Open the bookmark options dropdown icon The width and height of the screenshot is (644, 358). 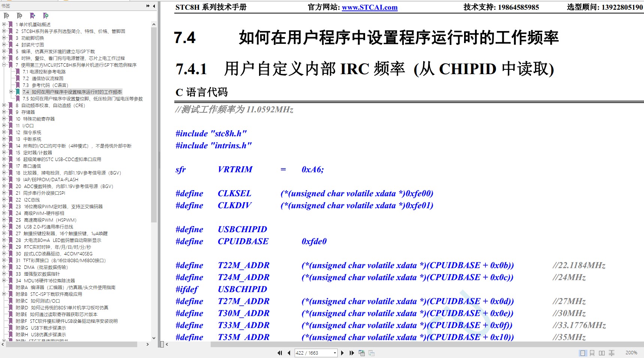coord(46,16)
